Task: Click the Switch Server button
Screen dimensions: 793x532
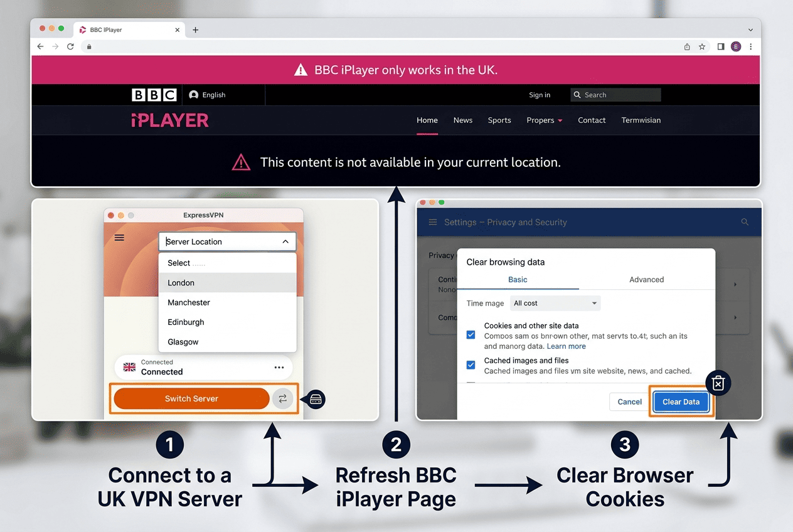Action: pos(191,398)
